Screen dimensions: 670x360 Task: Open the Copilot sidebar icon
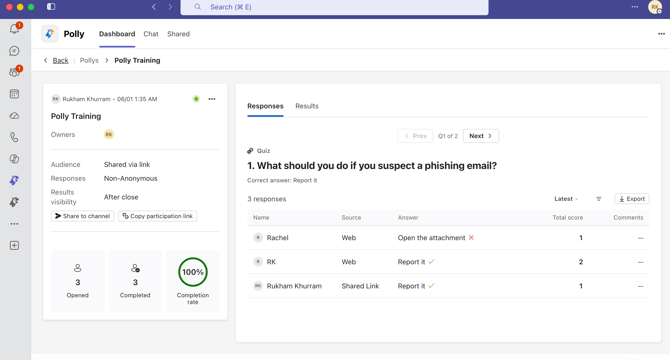click(14, 159)
